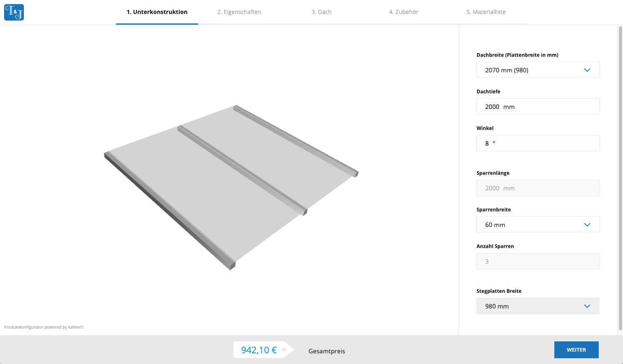Switch to the 2. Eigenschaften tab

pos(239,12)
